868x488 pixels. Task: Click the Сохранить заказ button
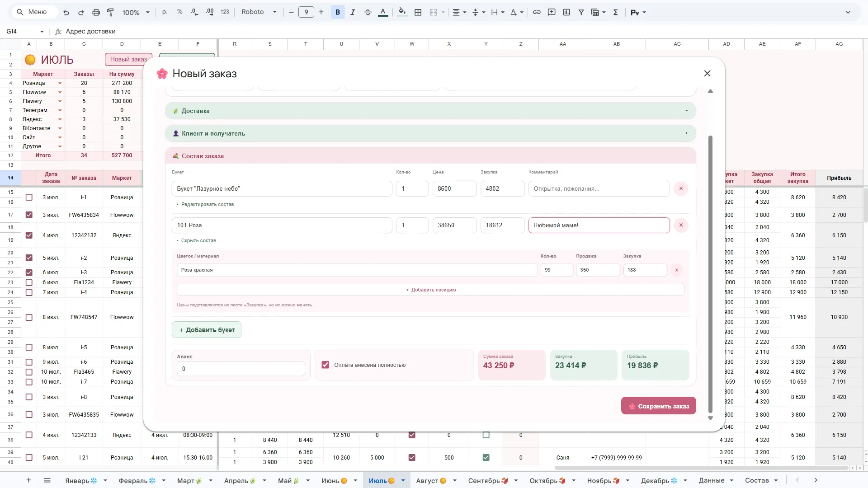(x=659, y=406)
